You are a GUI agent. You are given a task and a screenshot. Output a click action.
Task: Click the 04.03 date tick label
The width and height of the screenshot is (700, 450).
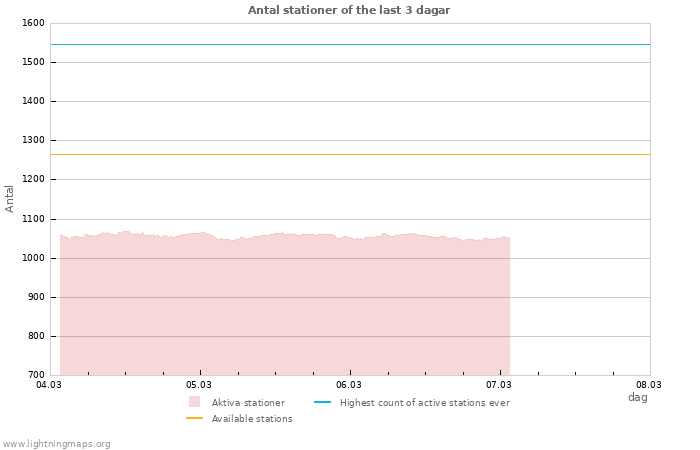click(49, 384)
